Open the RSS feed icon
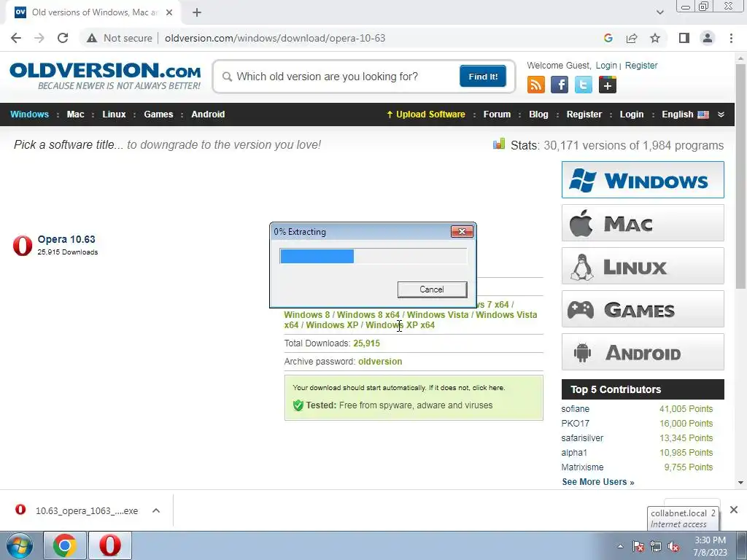The image size is (747, 560). (x=536, y=85)
